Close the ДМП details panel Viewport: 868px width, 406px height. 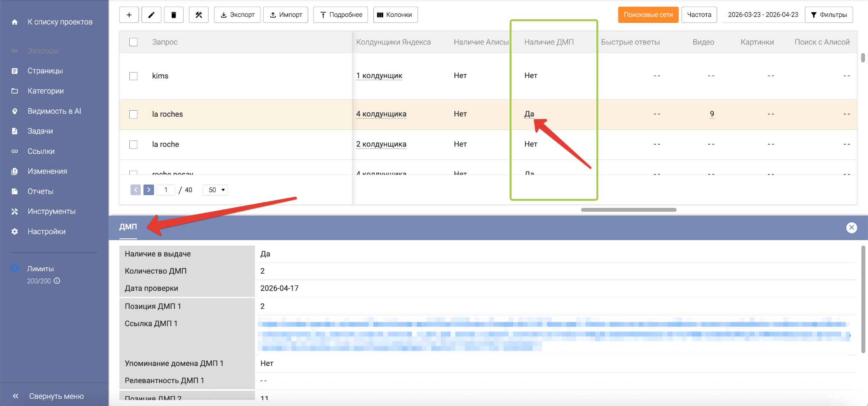(851, 228)
